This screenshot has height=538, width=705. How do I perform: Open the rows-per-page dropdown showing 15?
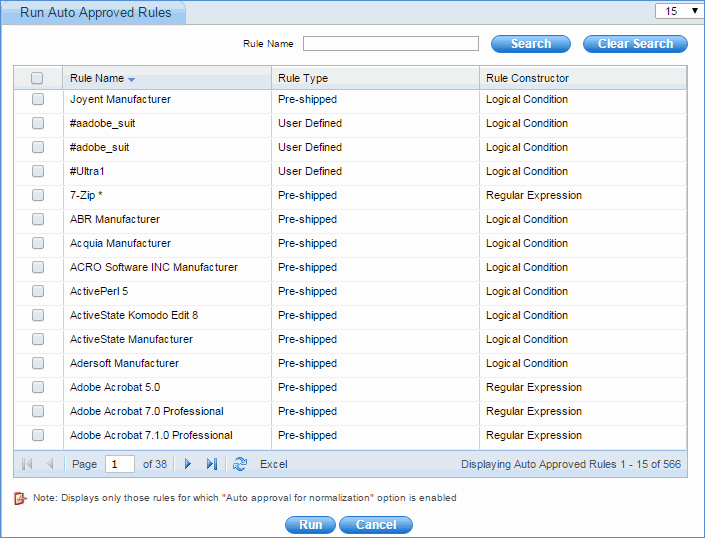point(677,11)
